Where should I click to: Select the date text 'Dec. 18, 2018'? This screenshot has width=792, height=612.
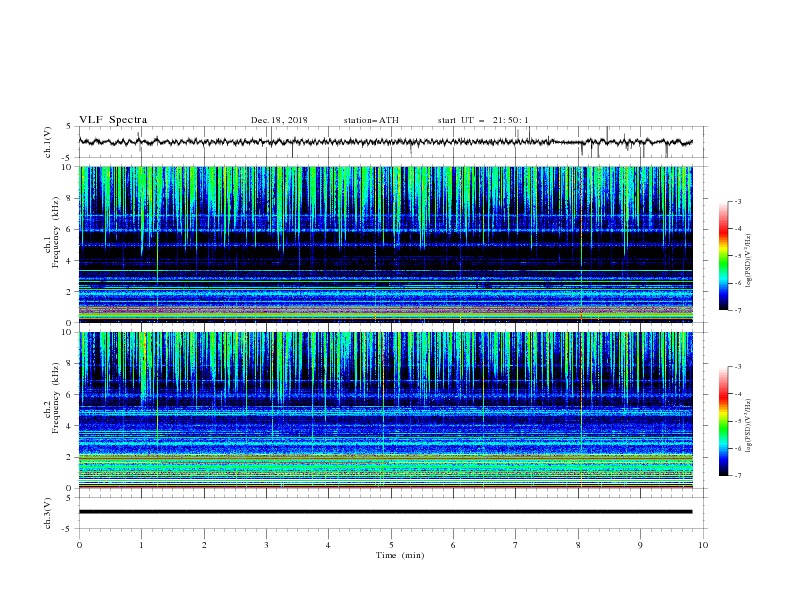pyautogui.click(x=279, y=120)
